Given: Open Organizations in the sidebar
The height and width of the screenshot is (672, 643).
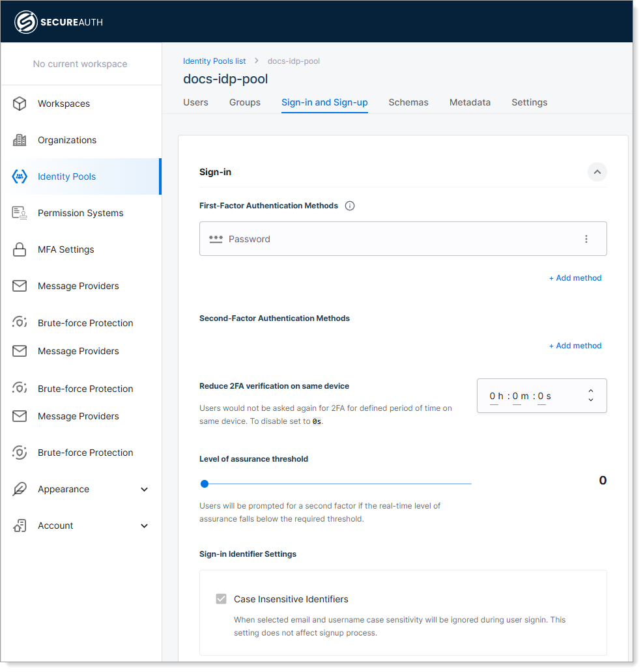Looking at the screenshot, I should 81,140.
